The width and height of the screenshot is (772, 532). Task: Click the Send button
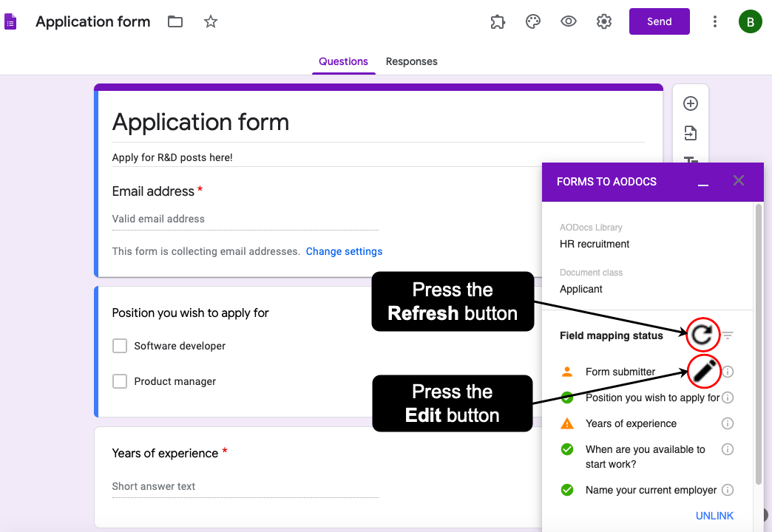pyautogui.click(x=659, y=21)
